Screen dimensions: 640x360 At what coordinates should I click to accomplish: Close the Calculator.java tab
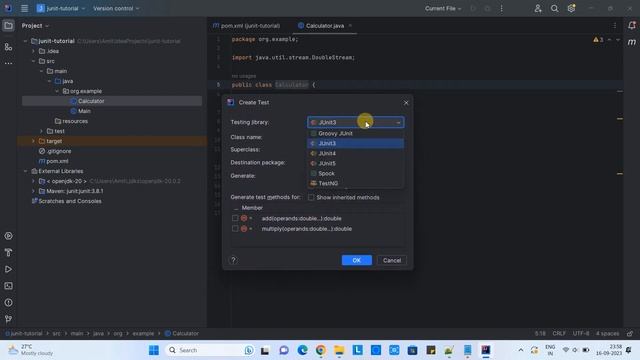(350, 26)
